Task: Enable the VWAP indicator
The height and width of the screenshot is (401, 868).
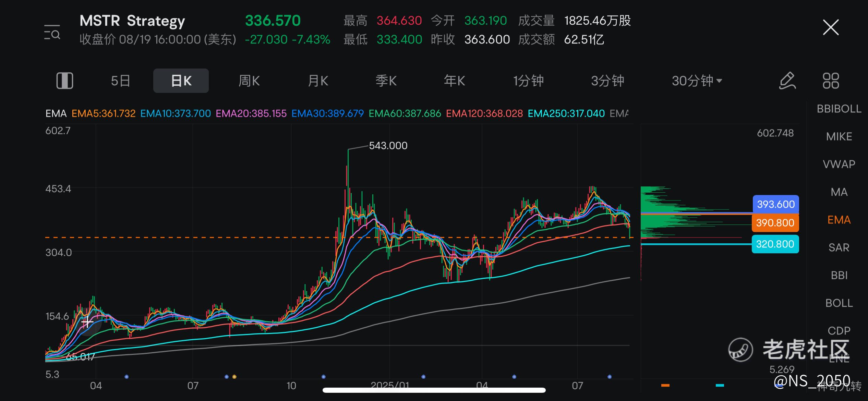Action: pos(839,164)
